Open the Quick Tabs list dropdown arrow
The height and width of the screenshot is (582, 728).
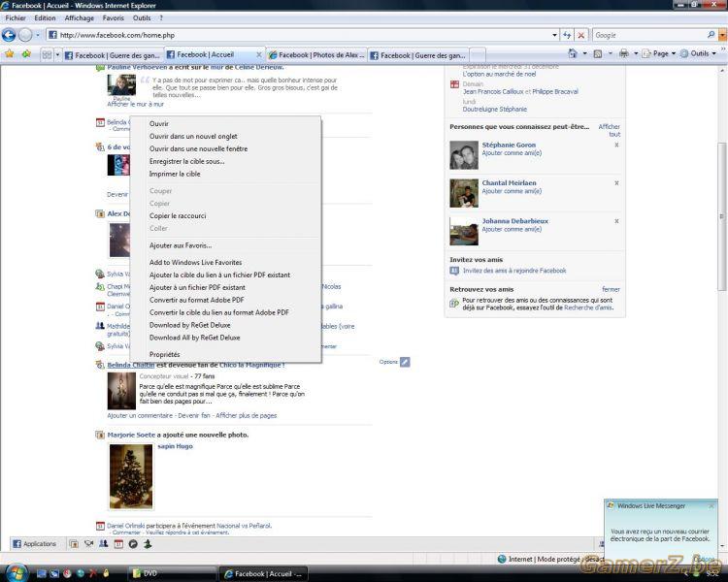pos(57,54)
